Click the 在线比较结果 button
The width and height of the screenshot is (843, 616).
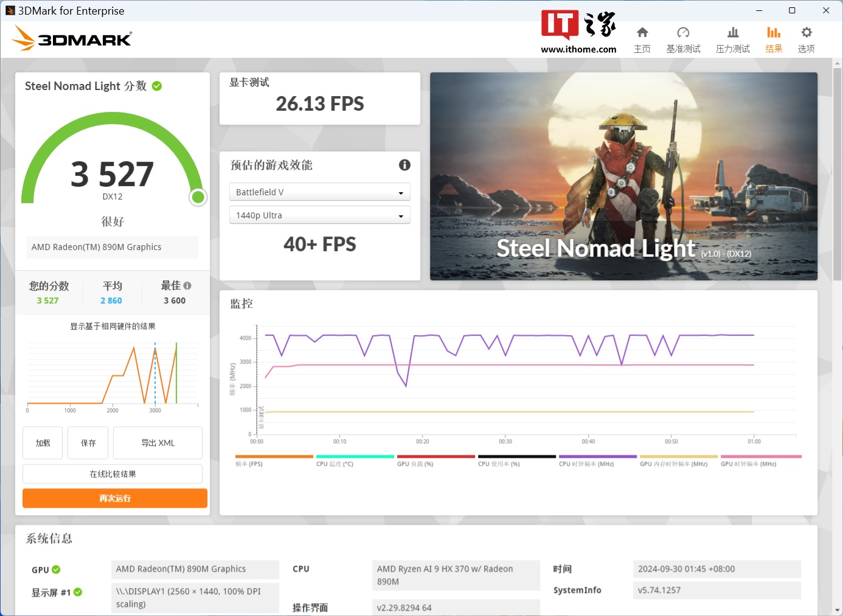[x=113, y=474]
